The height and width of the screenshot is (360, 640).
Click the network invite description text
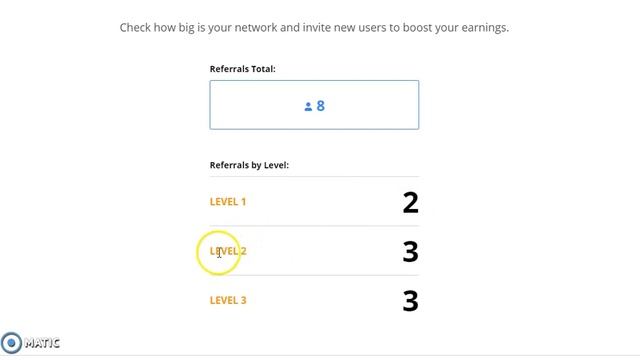click(314, 28)
